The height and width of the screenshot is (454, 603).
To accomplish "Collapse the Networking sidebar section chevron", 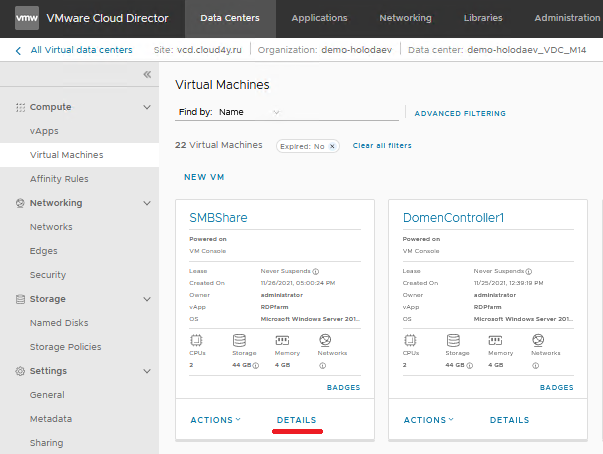I will coord(147,203).
